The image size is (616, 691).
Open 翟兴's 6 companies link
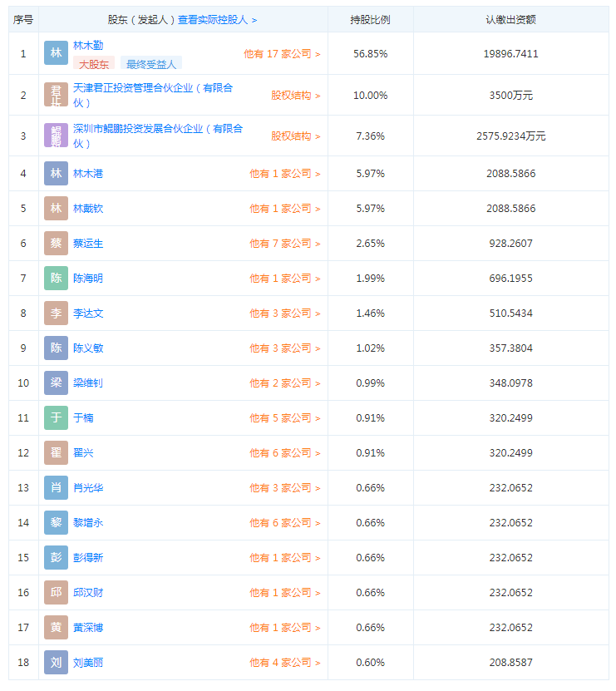click(284, 453)
